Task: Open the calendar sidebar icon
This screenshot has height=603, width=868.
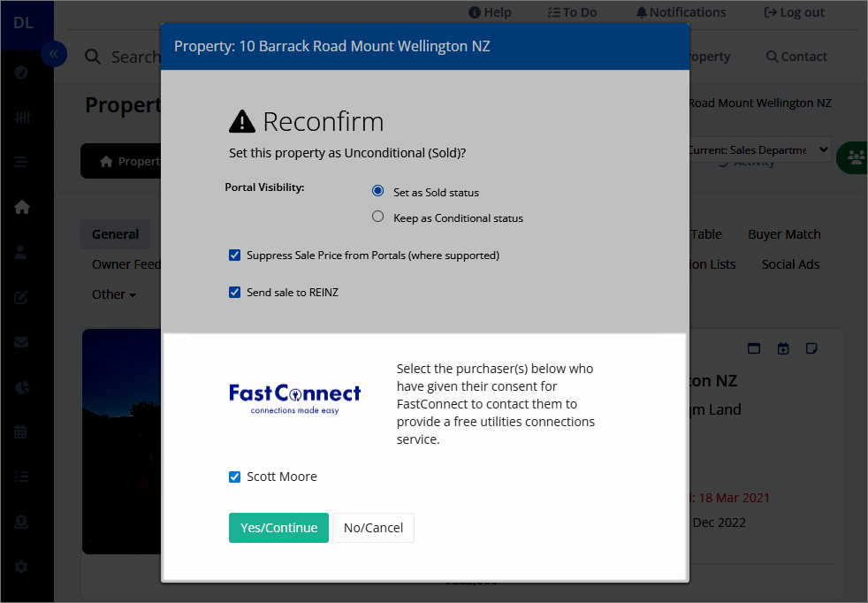Action: [20, 431]
